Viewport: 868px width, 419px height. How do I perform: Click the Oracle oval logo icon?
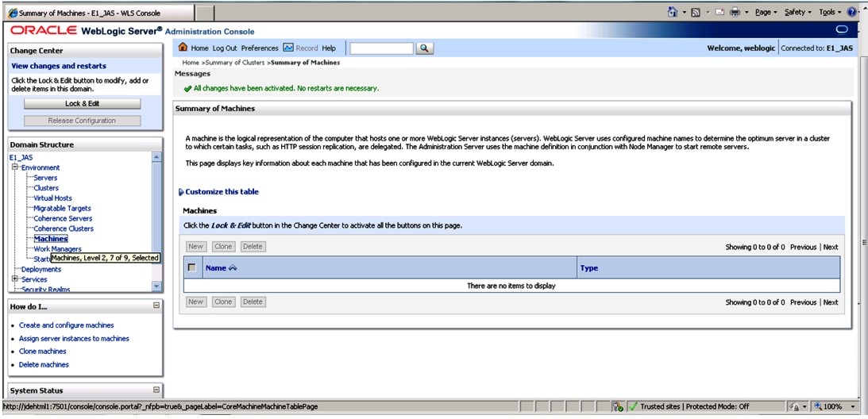[842, 29]
